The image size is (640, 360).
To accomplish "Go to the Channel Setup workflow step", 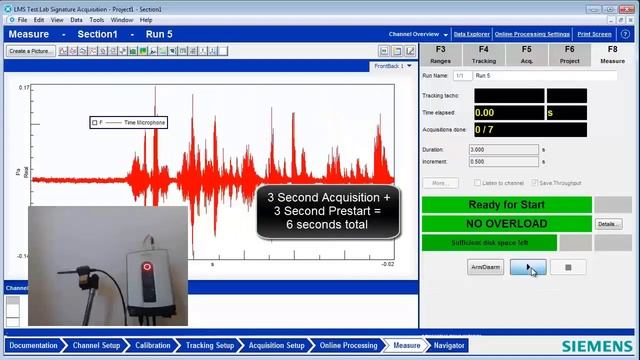I will click(x=96, y=345).
